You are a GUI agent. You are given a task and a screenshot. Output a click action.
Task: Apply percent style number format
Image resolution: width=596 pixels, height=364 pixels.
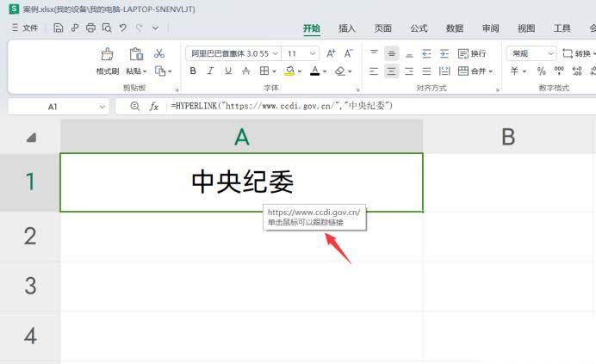[541, 71]
